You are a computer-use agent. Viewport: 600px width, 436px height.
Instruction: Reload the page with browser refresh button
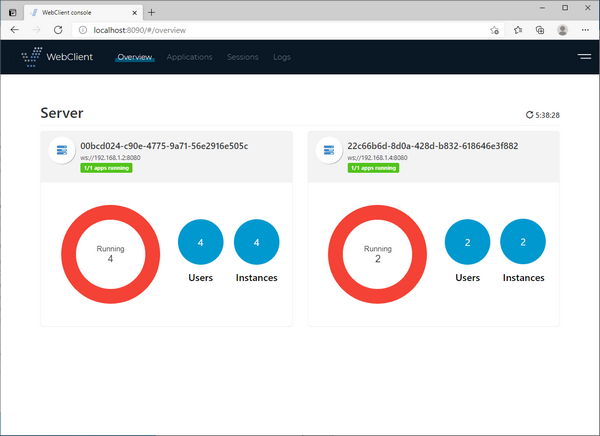[59, 30]
